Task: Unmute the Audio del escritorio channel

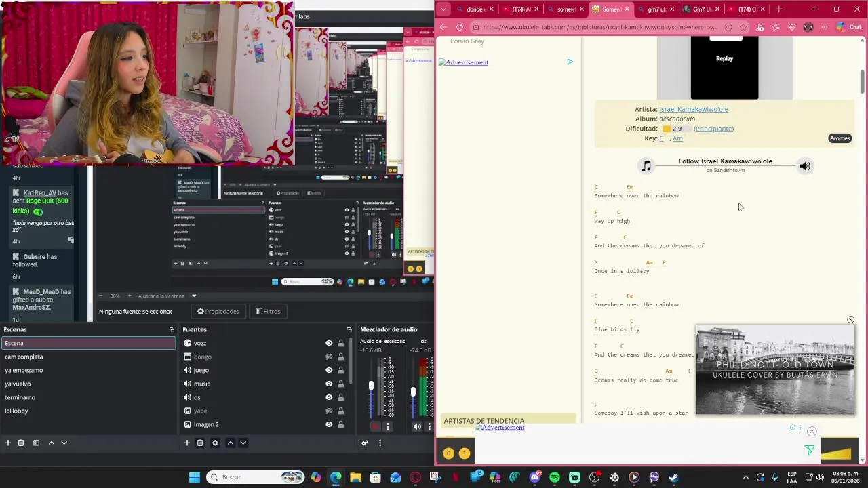Action: click(376, 426)
